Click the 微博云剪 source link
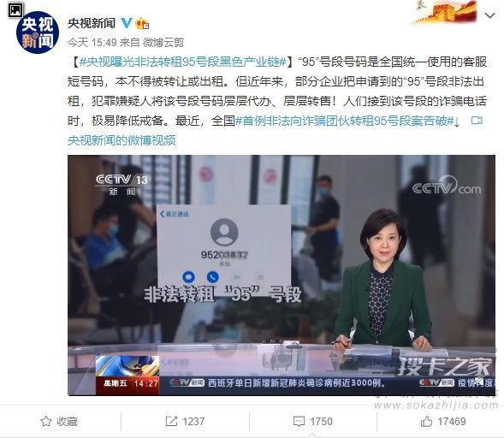This screenshot has height=438, width=504. [163, 43]
